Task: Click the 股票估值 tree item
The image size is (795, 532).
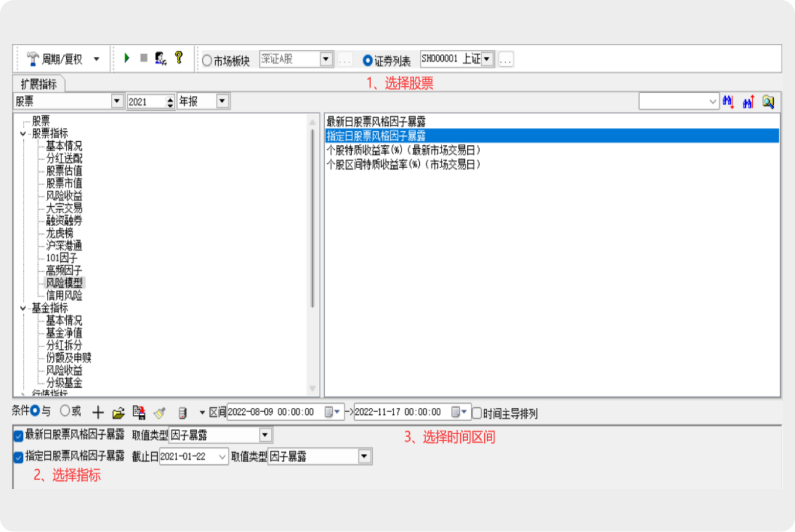Action: 64,170
